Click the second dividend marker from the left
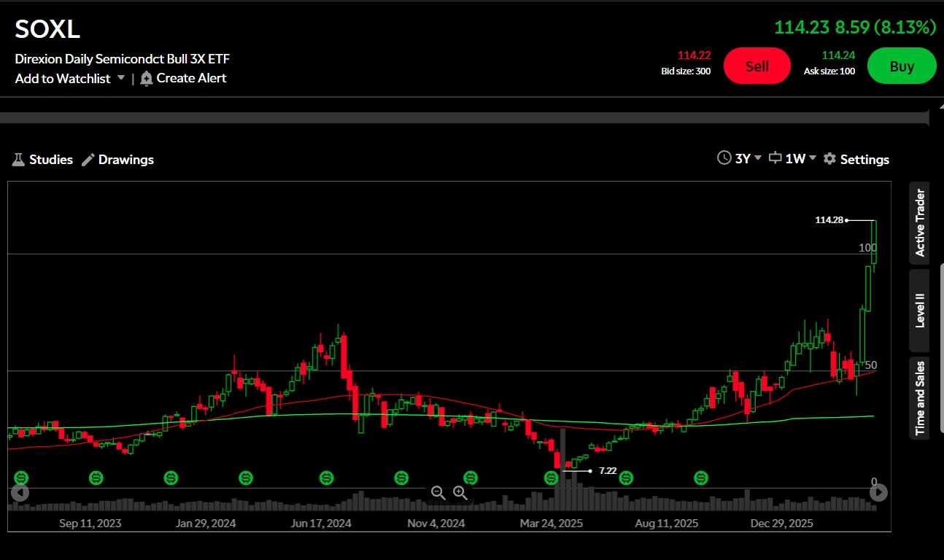This screenshot has height=560, width=944. [x=96, y=478]
